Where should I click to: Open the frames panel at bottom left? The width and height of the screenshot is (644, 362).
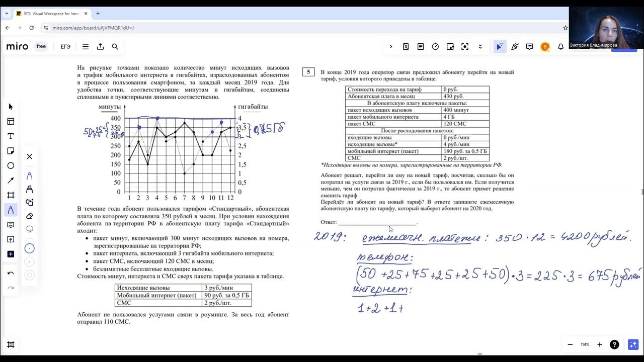(11, 344)
